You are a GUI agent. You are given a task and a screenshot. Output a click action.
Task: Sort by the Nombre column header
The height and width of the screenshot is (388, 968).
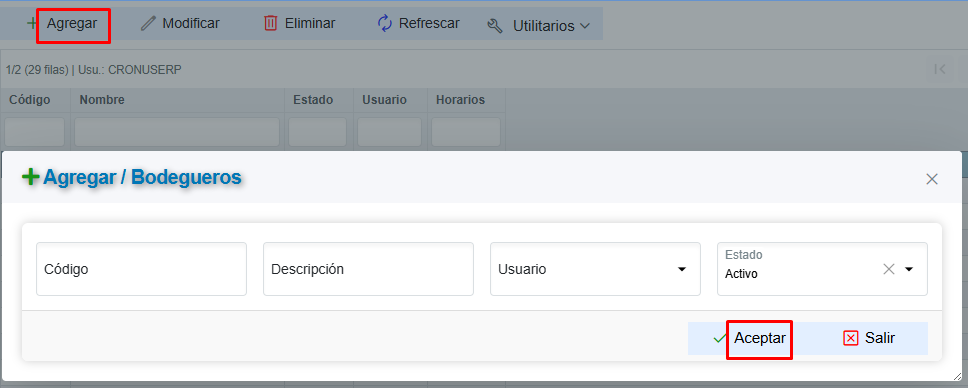(102, 99)
